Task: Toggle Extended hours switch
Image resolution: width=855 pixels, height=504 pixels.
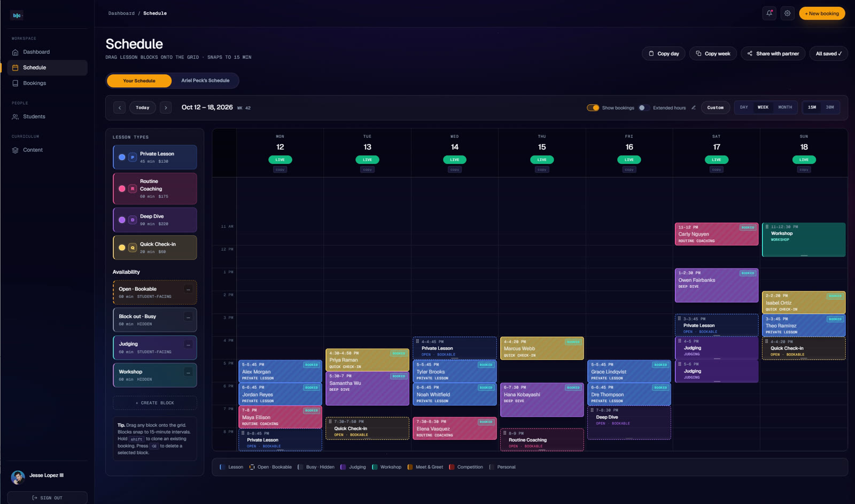Action: pyautogui.click(x=643, y=108)
